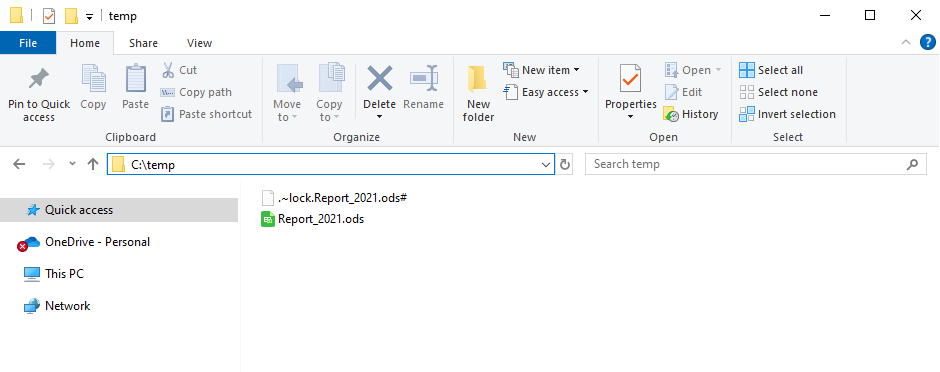The image size is (940, 372).
Task: Open the File menu
Action: click(x=28, y=43)
